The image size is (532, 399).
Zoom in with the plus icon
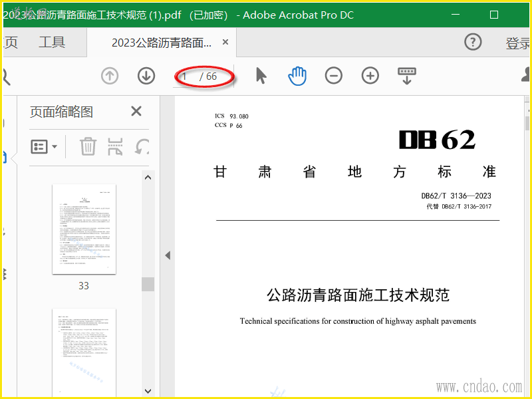(370, 76)
